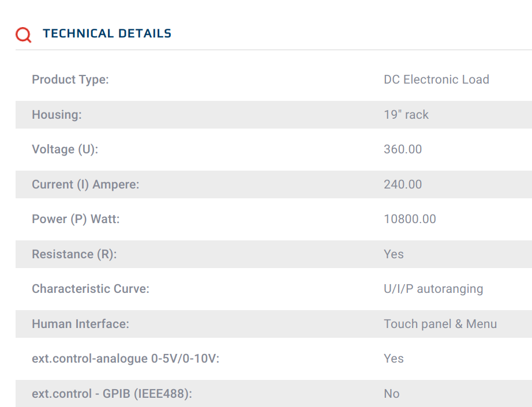Click the Resistance (R) label

pyautogui.click(x=74, y=254)
